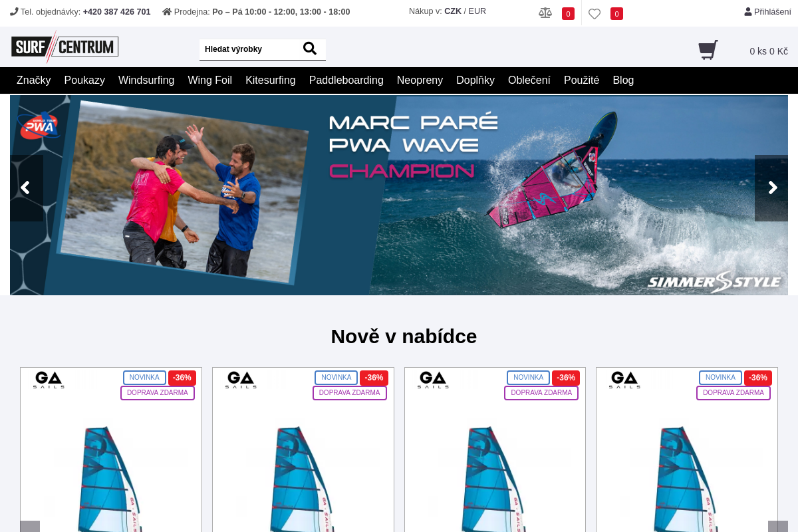This screenshot has height=532, width=798.
Task: Click the Marc Paré PWA Wave Champion banner
Action: point(399,195)
